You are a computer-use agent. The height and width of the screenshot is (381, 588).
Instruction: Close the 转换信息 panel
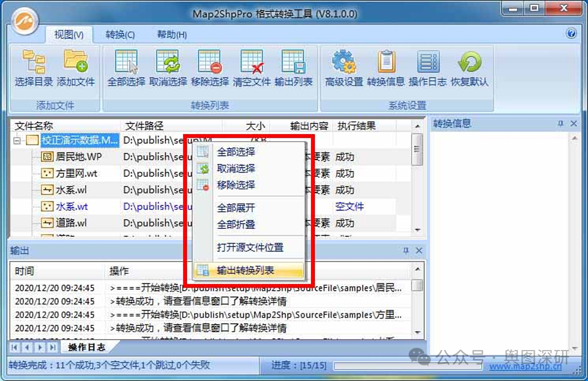point(574,123)
